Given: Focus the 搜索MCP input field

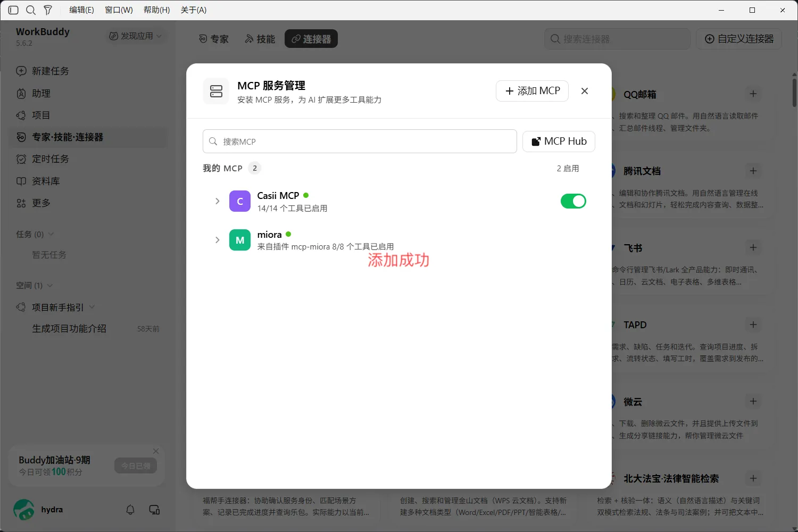Looking at the screenshot, I should click(360, 142).
